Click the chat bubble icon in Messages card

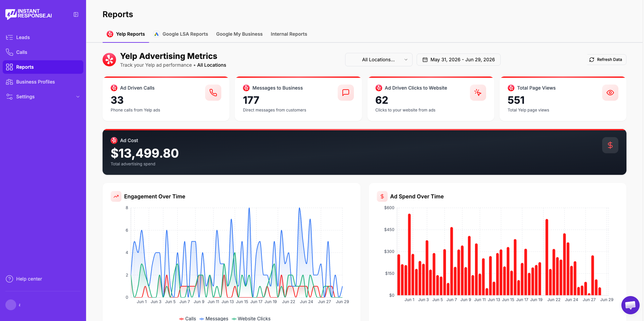pyautogui.click(x=346, y=93)
